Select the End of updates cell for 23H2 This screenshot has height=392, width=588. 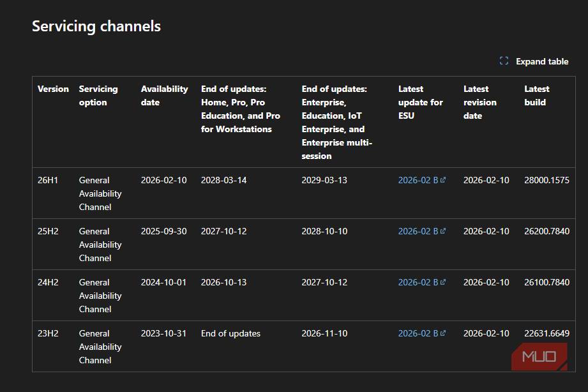pyautogui.click(x=230, y=333)
